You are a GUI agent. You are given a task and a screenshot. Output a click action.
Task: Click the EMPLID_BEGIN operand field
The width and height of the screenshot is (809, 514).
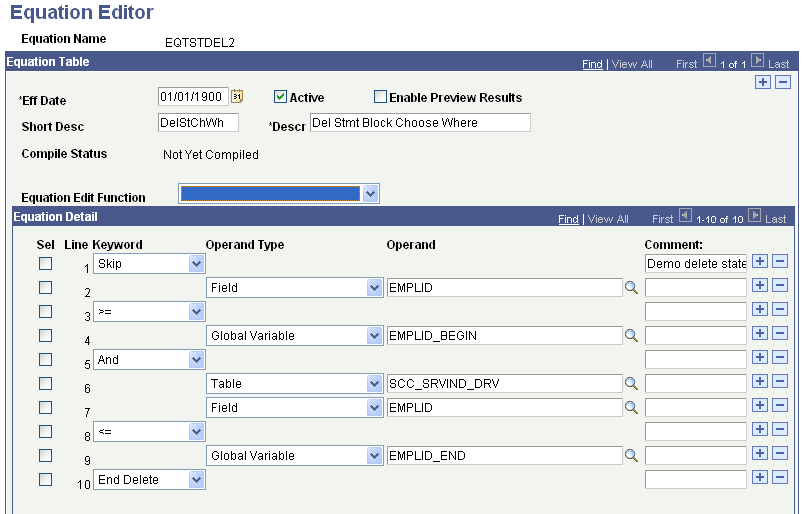(x=504, y=336)
